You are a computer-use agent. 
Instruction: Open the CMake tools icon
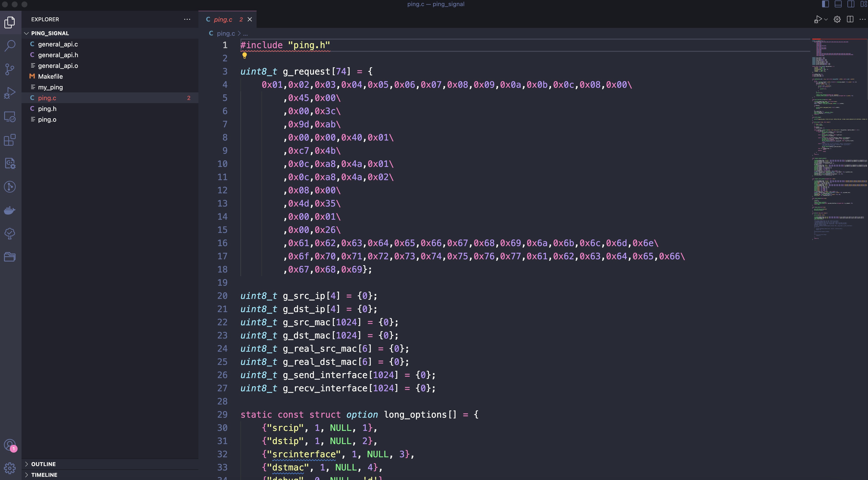point(10,164)
